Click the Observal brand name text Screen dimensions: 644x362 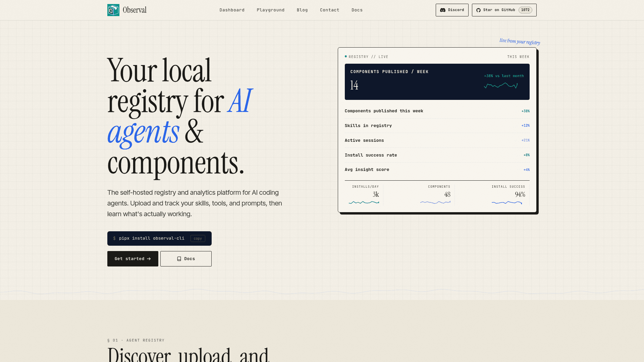135,10
